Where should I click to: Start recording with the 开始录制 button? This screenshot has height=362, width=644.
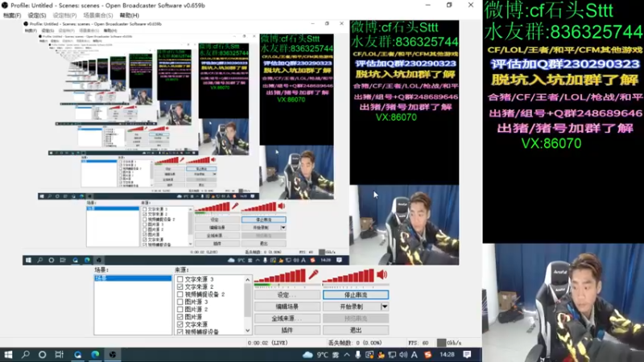tap(352, 306)
